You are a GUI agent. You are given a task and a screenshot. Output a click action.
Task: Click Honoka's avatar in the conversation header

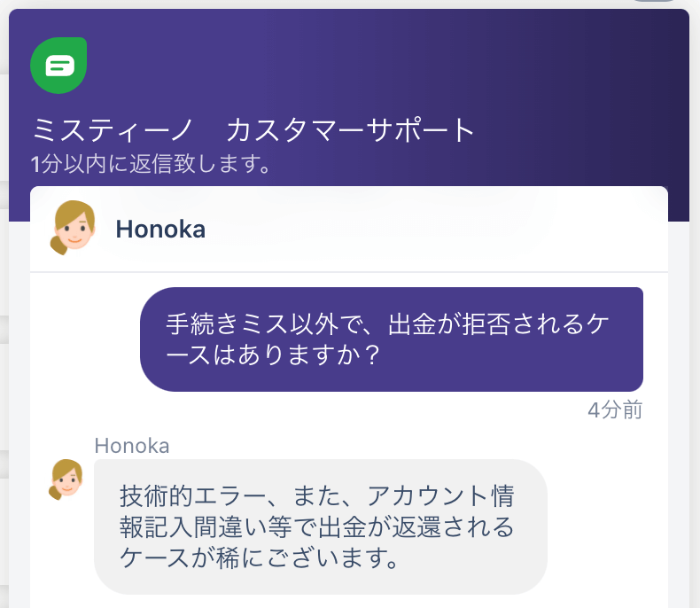(73, 228)
